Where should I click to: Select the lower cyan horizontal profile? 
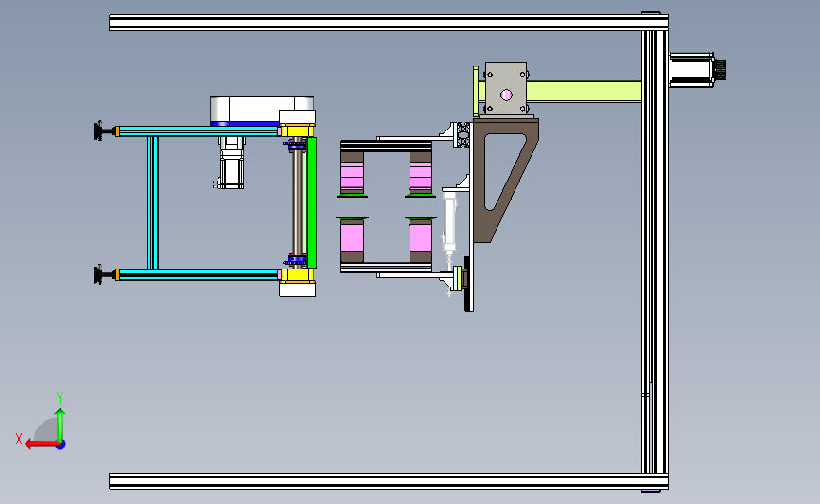click(199, 274)
